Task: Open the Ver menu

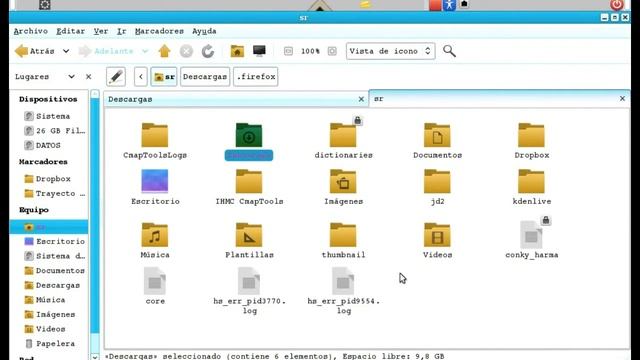Action: (101, 31)
